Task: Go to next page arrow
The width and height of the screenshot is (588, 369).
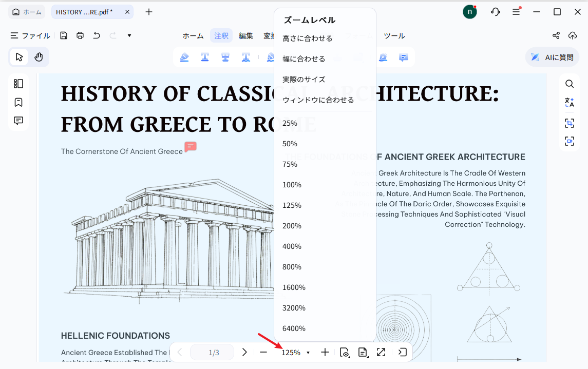Action: [x=244, y=352]
